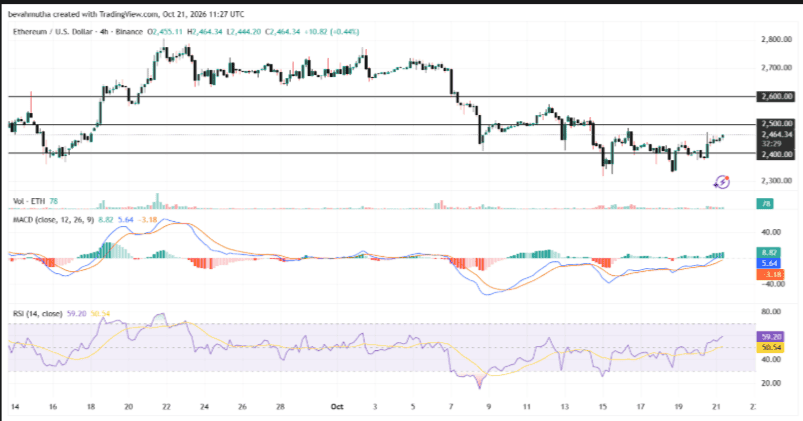The height and width of the screenshot is (421, 803).
Task: Click the MACD (close, 12, 26, 9) legend
Action: coord(53,220)
